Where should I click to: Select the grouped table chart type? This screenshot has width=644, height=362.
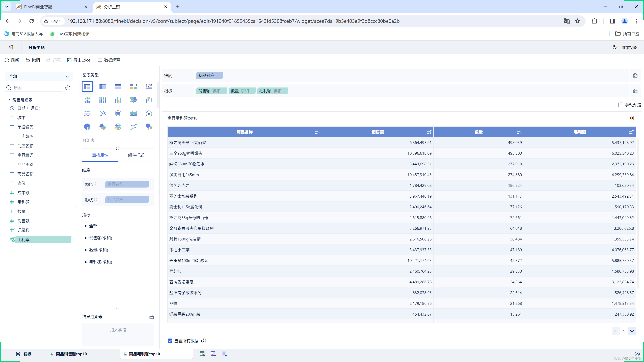pos(87,86)
